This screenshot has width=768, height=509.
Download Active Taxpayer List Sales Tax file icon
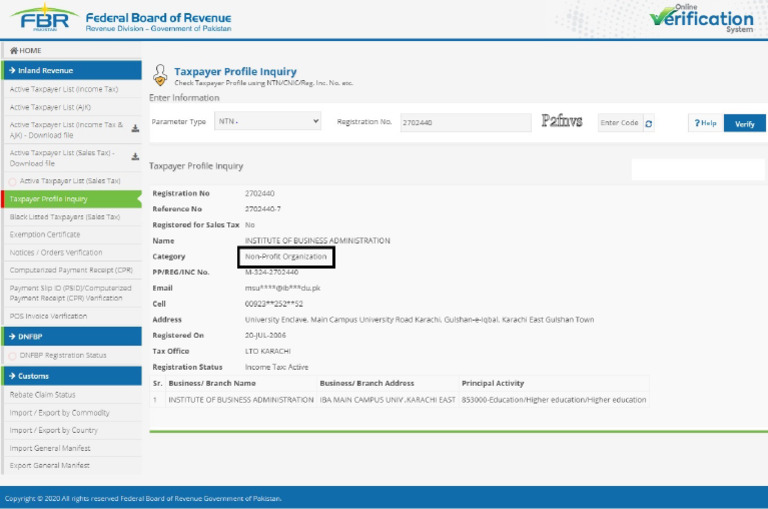pyautogui.click(x=135, y=157)
